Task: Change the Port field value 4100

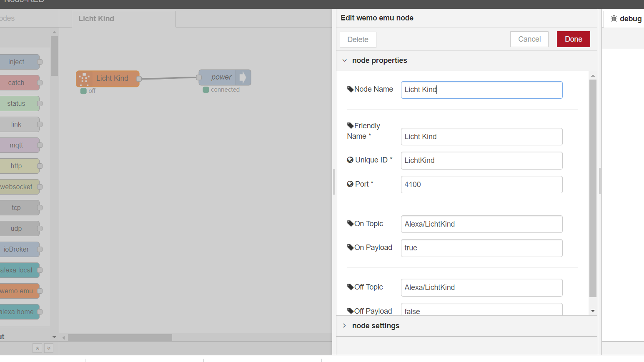Action: [481, 185]
